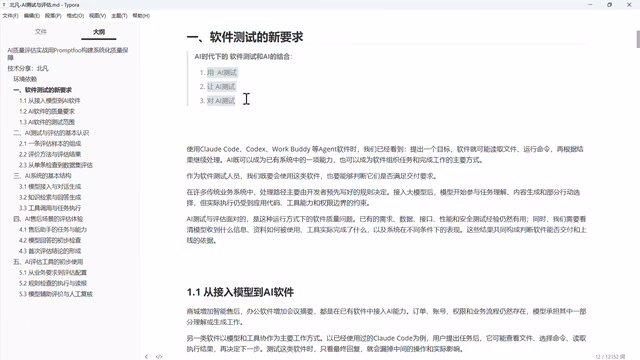Go to 二、AI测试与评估的基本认识 outline heading
The width and height of the screenshot is (640, 360).
(51, 133)
